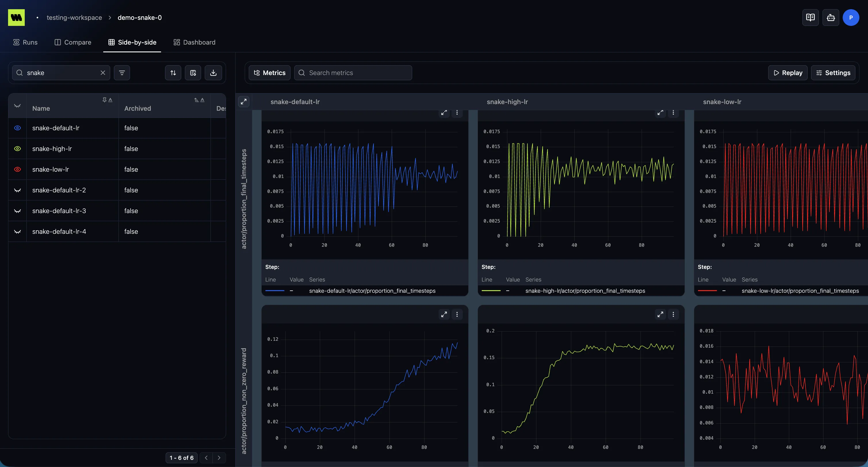Go to next page of runs
Viewport: 868px width, 467px height.
point(219,458)
